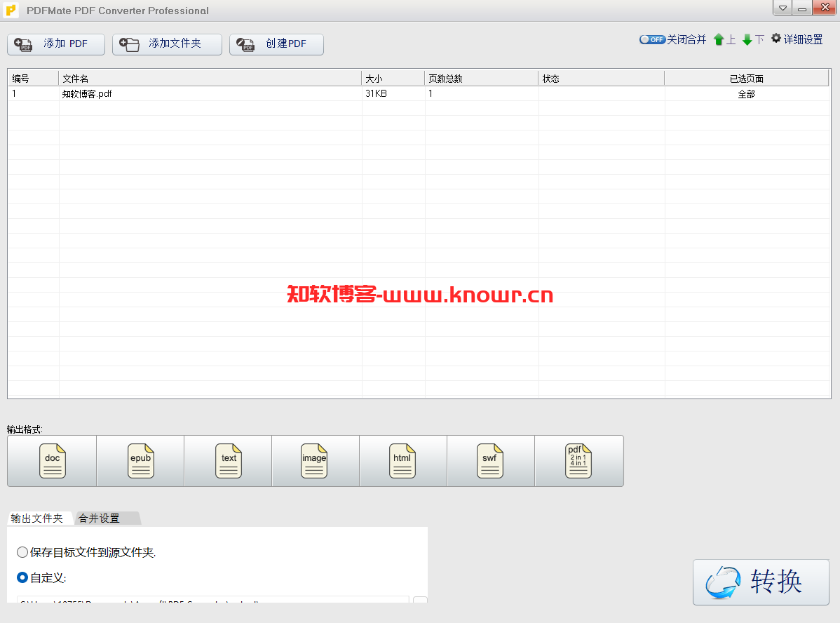Screen dimensions: 840x623
Task: Click the 全部 selected pages cell
Action: pyautogui.click(x=746, y=94)
